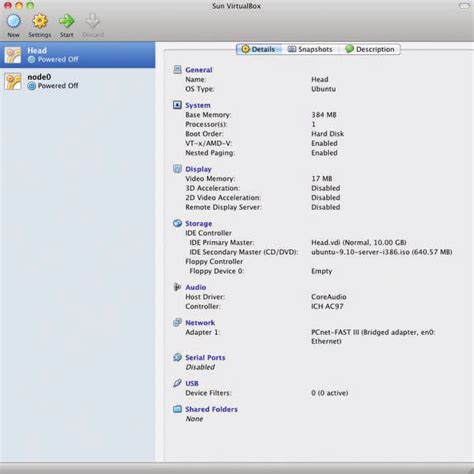Open the Shared Folders section link
This screenshot has height=474, width=474.
coord(211,409)
